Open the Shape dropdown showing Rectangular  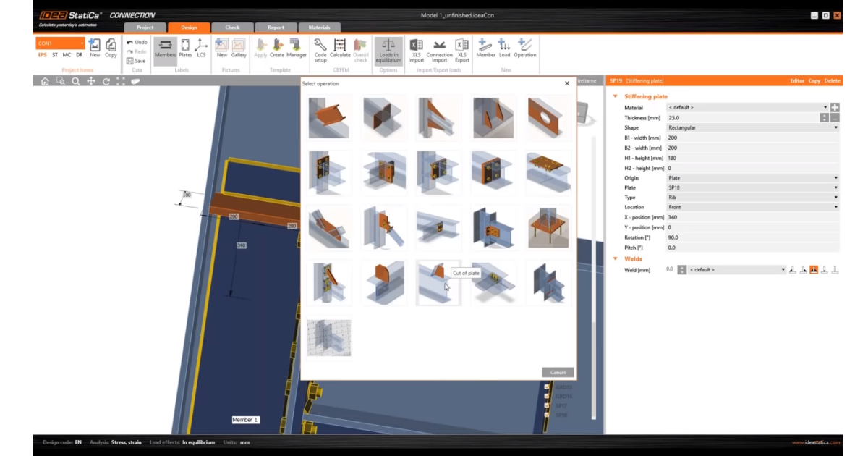(x=752, y=127)
